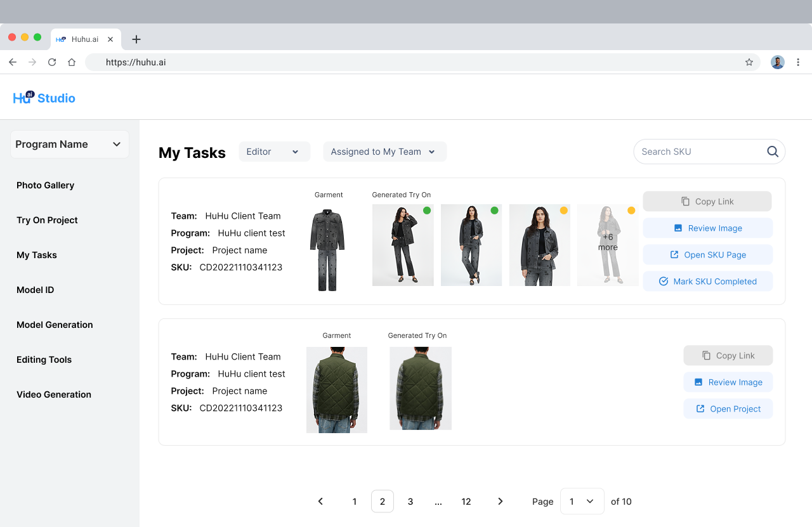Screen dimensions: 812x527
Task: Click the browser refresh icon
Action: [x=51, y=62]
